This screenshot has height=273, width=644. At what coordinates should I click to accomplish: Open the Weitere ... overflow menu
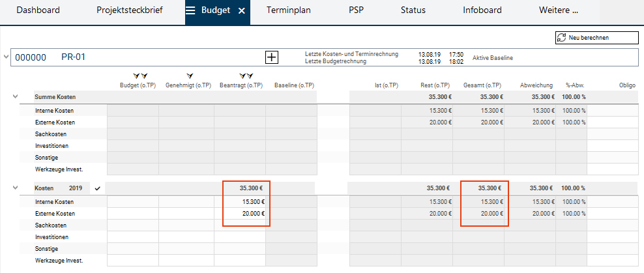559,10
